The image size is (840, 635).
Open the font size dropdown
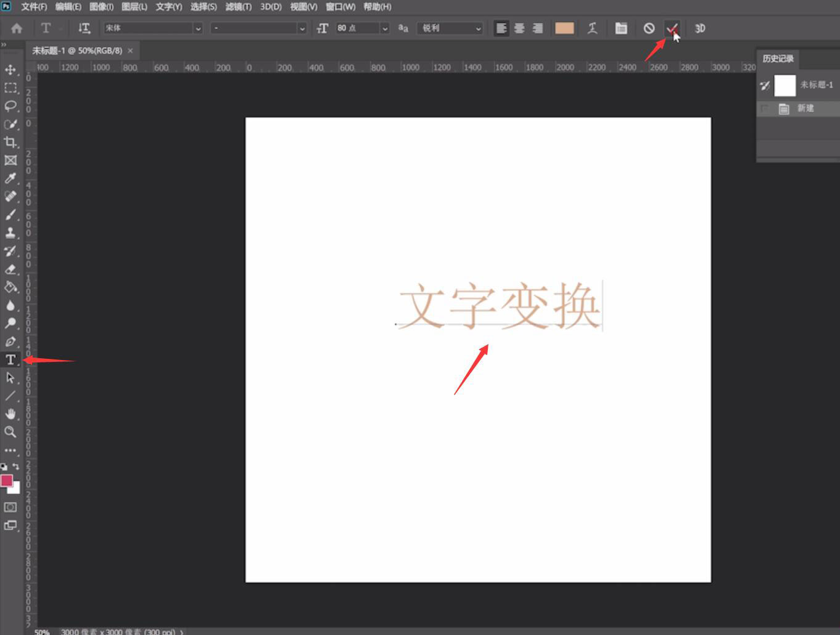(385, 28)
